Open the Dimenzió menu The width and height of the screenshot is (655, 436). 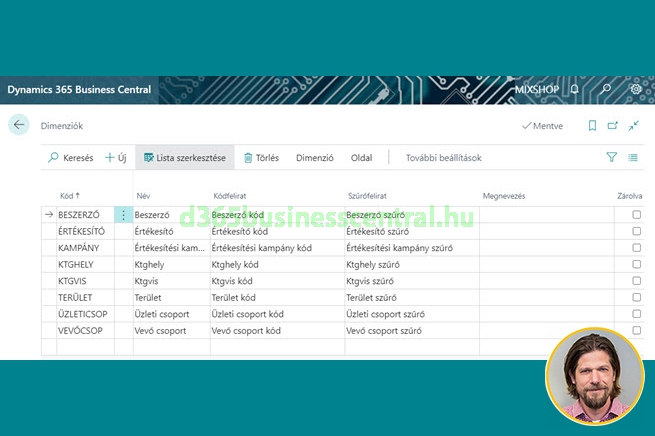click(315, 158)
